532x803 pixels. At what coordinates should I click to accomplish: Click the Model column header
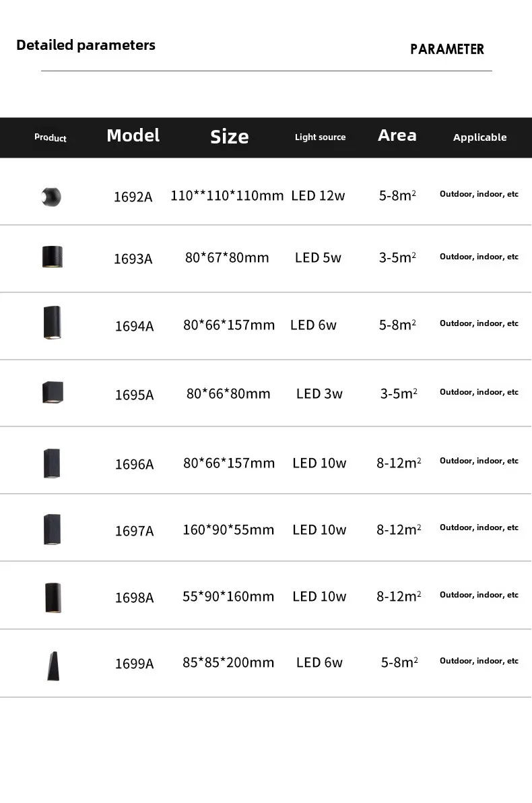pyautogui.click(x=133, y=135)
